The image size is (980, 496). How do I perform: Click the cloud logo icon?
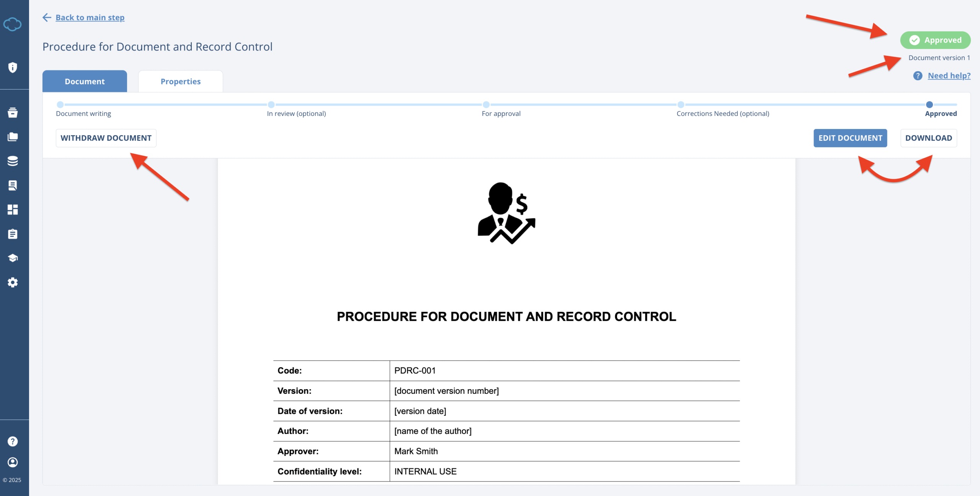(x=13, y=24)
